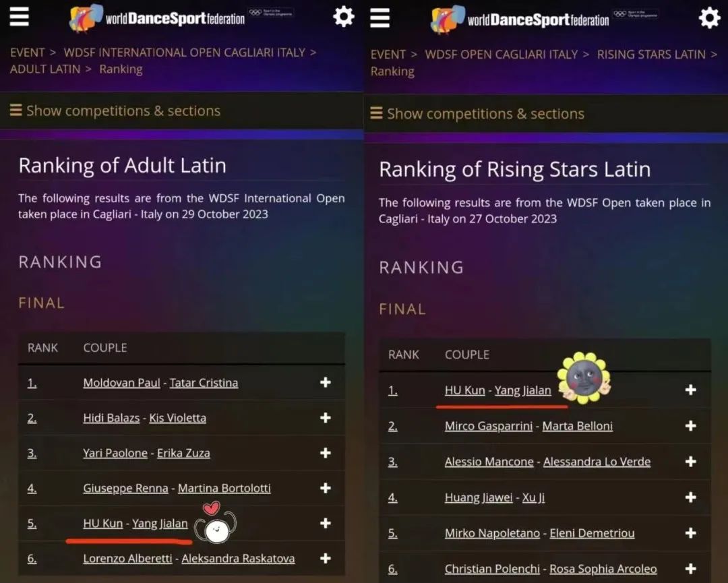Open settings gear on left Adult Latin page

(344, 16)
